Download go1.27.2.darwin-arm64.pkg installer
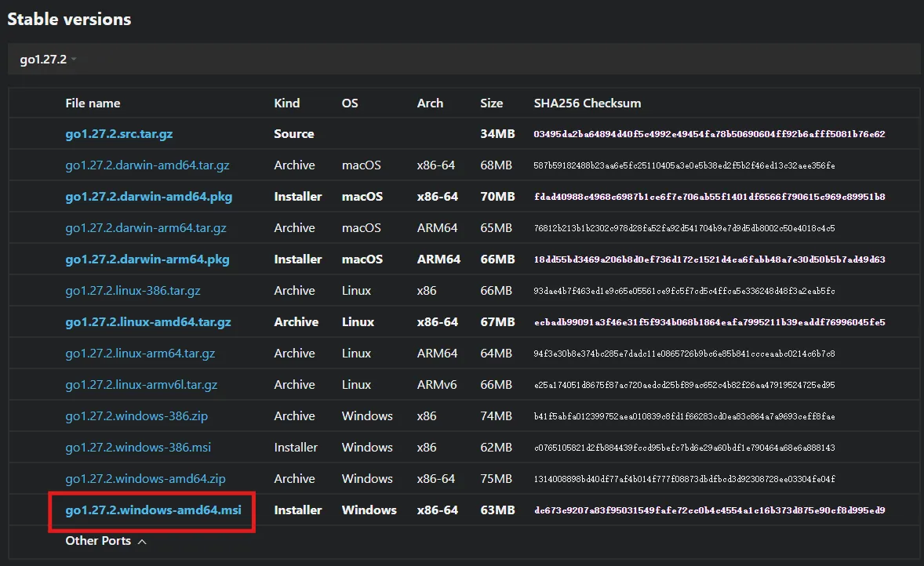924x566 pixels. pos(147,259)
